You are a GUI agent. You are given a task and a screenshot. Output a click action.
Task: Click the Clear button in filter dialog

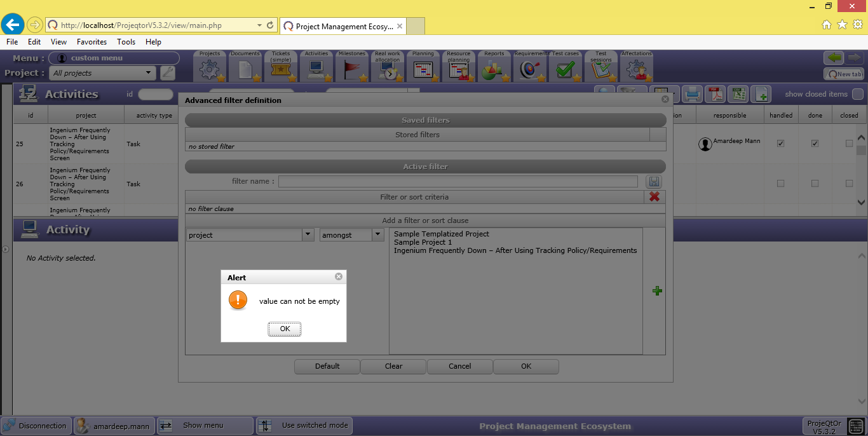393,366
